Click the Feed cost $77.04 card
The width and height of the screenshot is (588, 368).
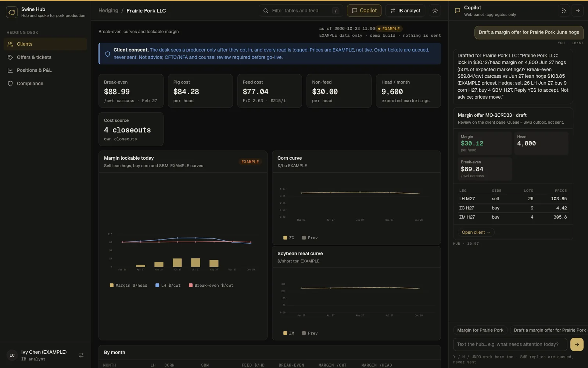click(x=270, y=91)
